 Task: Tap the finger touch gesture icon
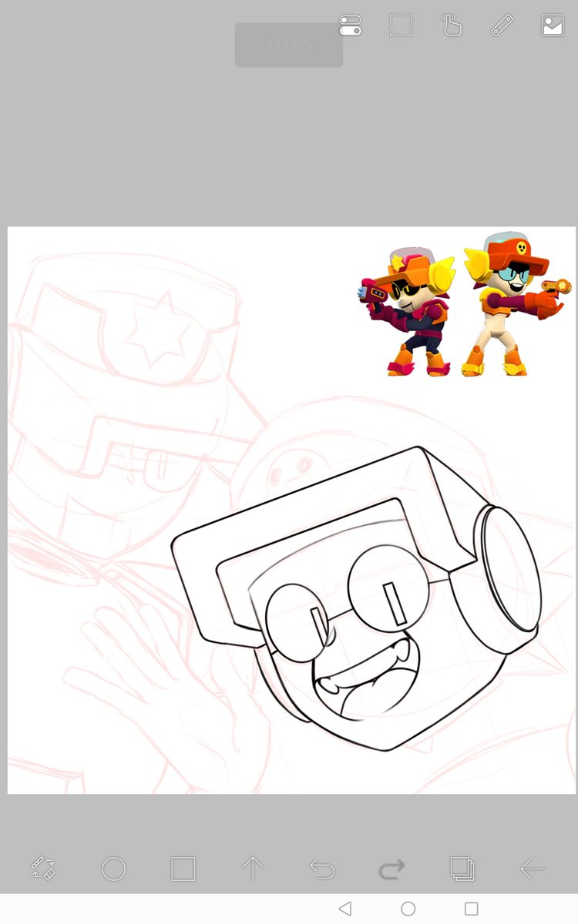pyautogui.click(x=451, y=25)
